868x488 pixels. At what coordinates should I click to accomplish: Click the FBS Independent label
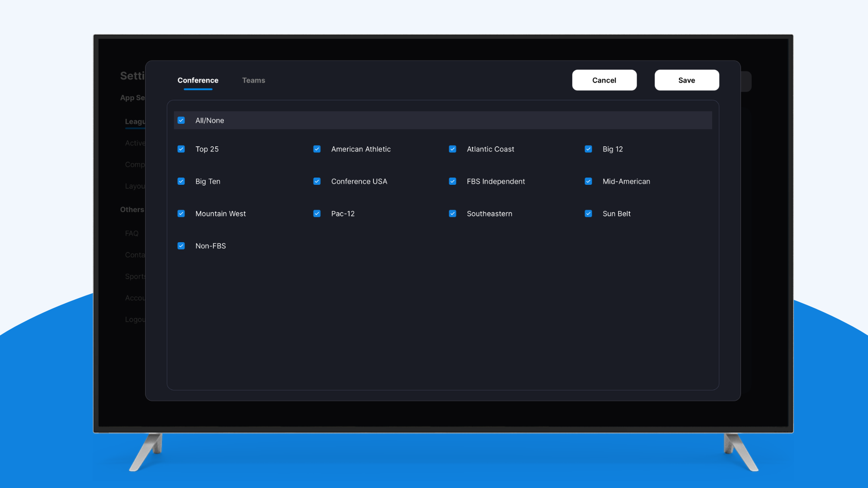tap(496, 181)
